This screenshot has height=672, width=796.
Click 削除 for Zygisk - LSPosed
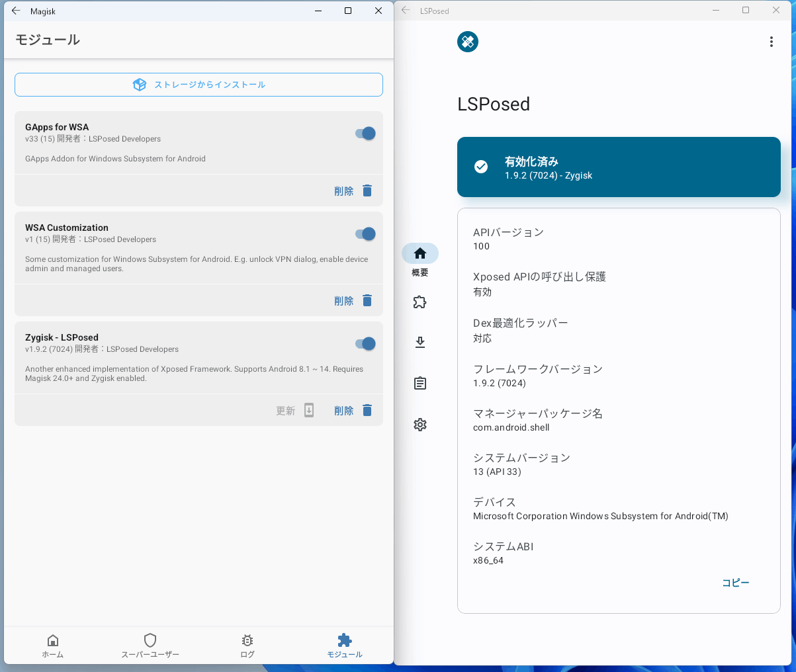coord(344,411)
